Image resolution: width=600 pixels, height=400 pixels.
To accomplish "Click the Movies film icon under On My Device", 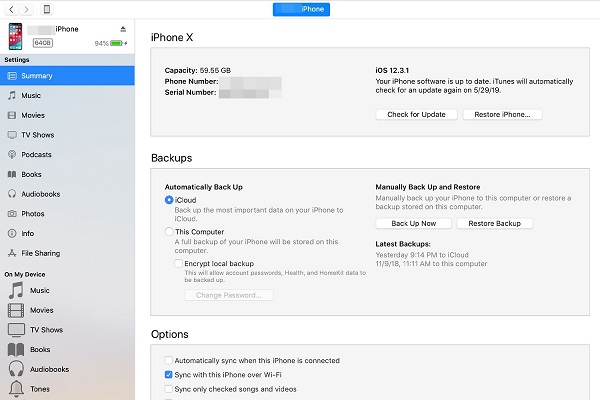I will pyautogui.click(x=16, y=310).
